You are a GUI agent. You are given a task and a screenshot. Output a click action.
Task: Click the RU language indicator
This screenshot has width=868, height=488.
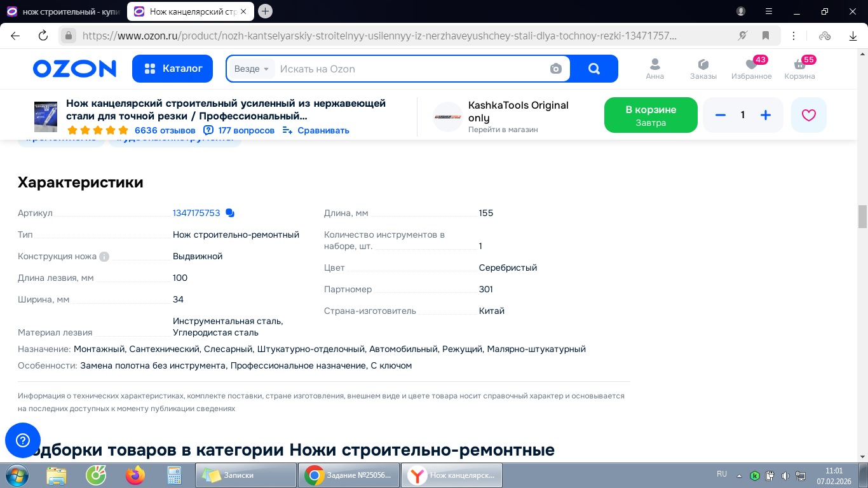point(722,474)
